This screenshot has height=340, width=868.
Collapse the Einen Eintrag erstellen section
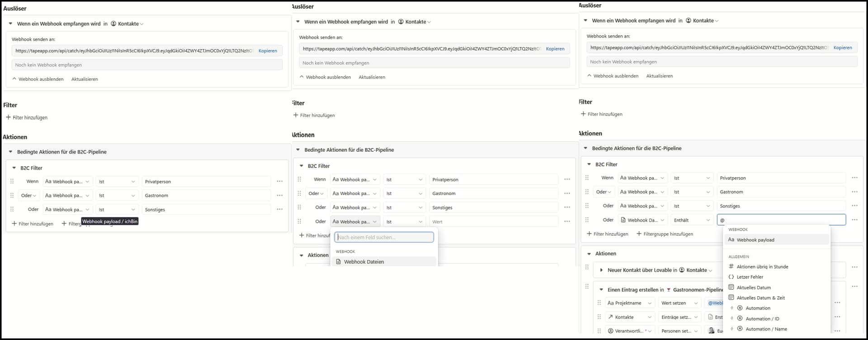[601, 290]
